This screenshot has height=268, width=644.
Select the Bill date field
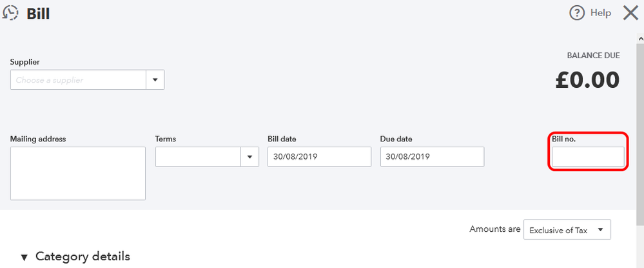tap(319, 157)
